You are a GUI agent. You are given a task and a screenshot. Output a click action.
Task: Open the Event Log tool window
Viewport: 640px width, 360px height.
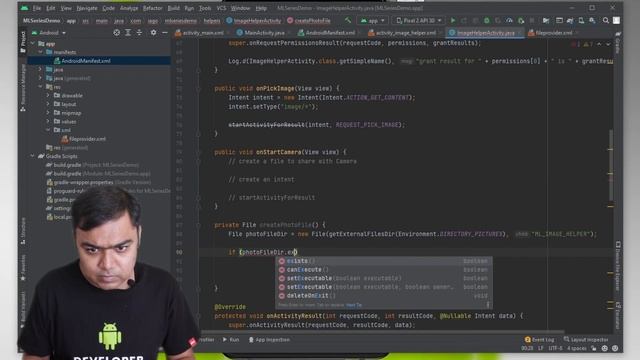click(x=540, y=340)
